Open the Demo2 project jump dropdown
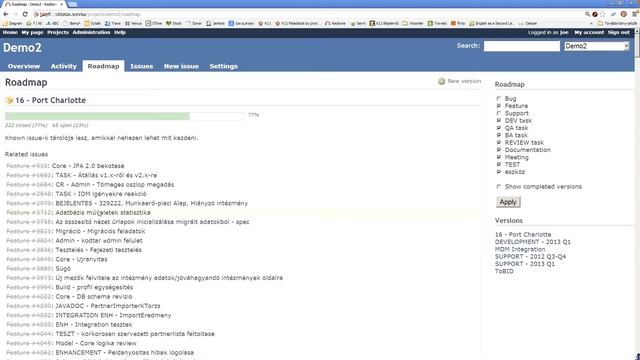The image size is (640, 360). tap(596, 46)
